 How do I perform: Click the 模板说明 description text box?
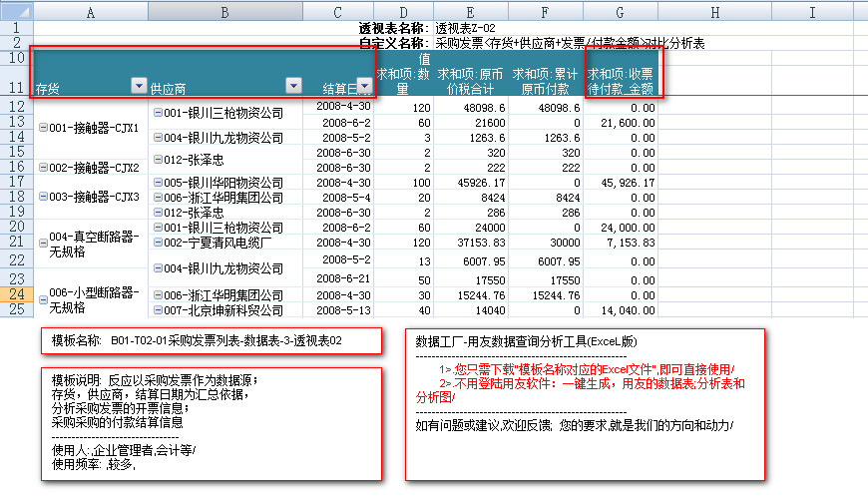click(x=212, y=422)
